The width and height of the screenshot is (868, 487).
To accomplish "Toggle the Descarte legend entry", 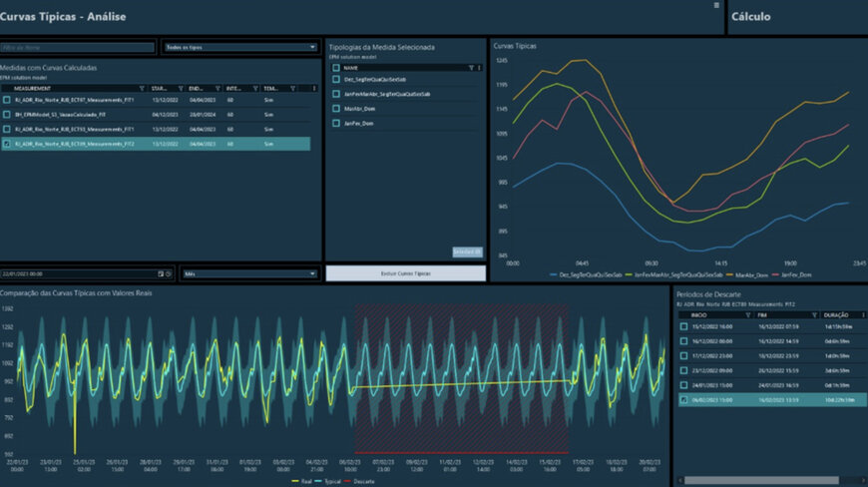I will click(x=359, y=481).
